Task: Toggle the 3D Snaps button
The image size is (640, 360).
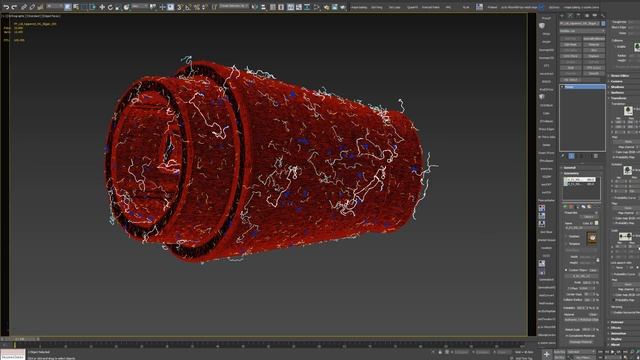Action: click(x=179, y=7)
